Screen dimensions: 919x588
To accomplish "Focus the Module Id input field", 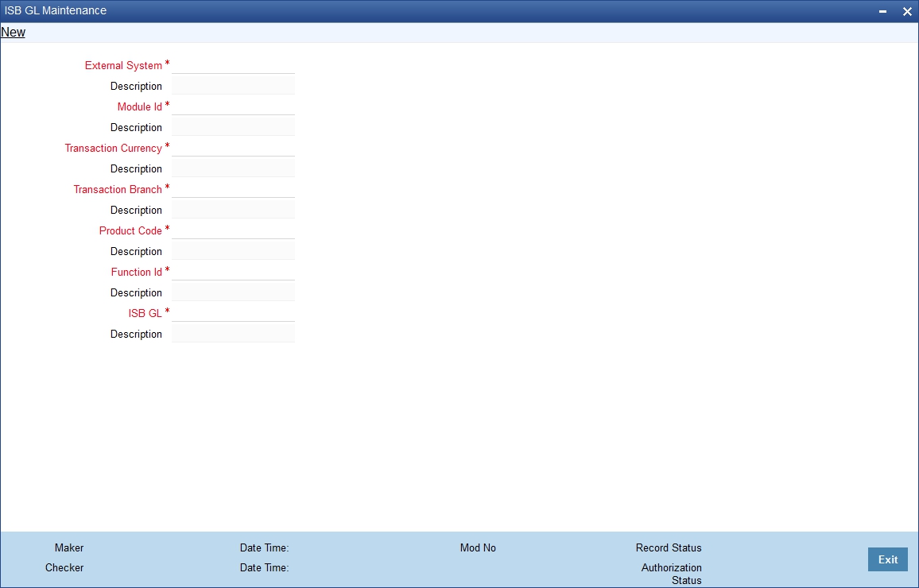I will point(233,106).
